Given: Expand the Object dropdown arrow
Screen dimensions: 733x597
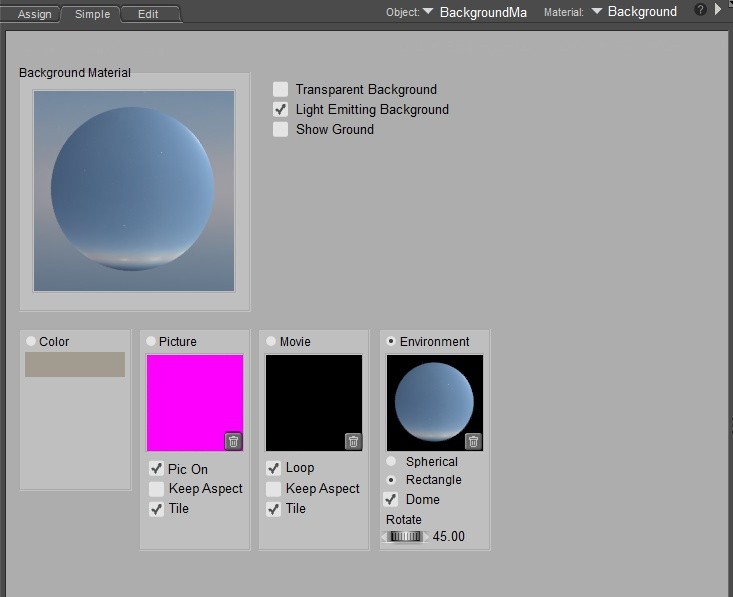Looking at the screenshot, I should click(x=428, y=12).
